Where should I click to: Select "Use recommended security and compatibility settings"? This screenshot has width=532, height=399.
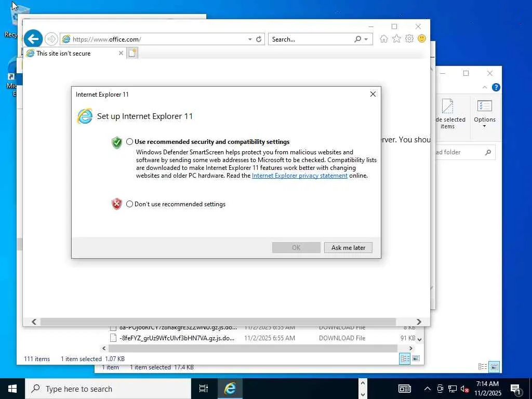[x=129, y=142]
